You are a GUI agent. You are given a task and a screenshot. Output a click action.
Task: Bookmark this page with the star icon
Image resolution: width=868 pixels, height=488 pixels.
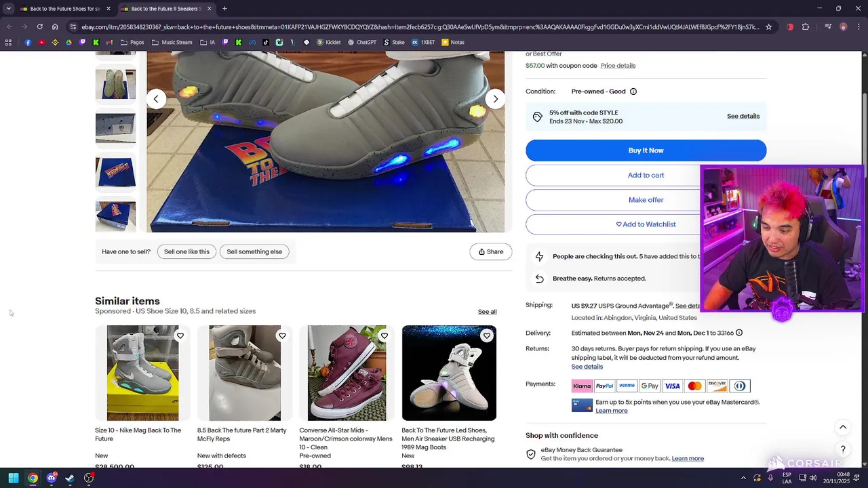[x=768, y=27]
